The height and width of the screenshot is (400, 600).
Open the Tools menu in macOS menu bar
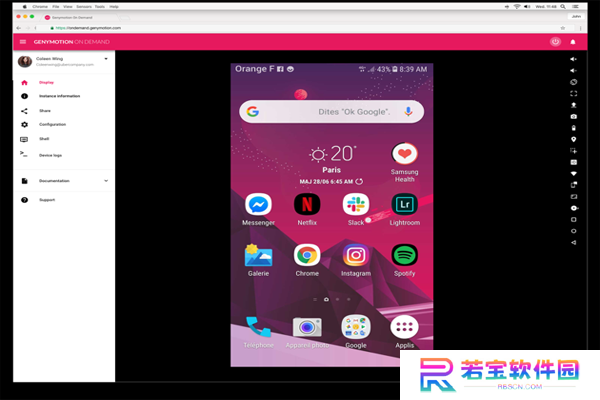click(99, 7)
